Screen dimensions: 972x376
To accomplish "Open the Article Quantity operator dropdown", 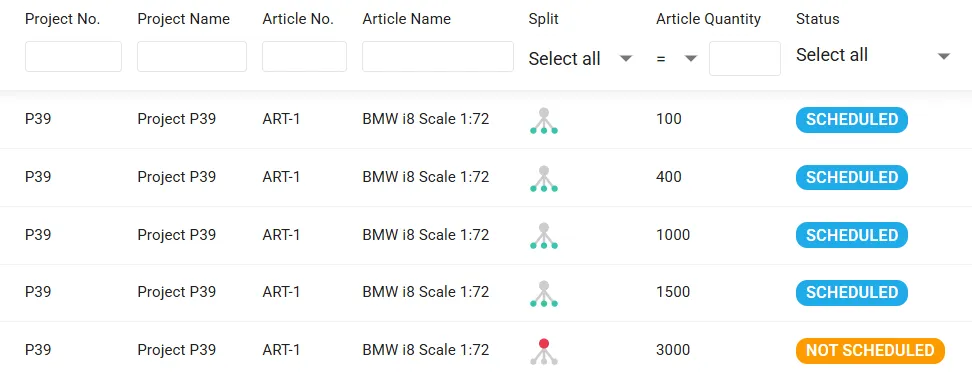I will pos(677,59).
